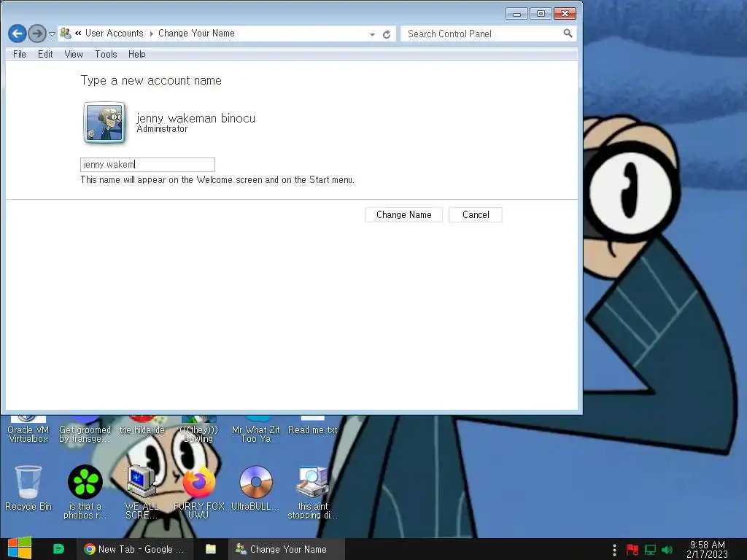Select "this aint stopping di..." desktop icon

click(312, 492)
